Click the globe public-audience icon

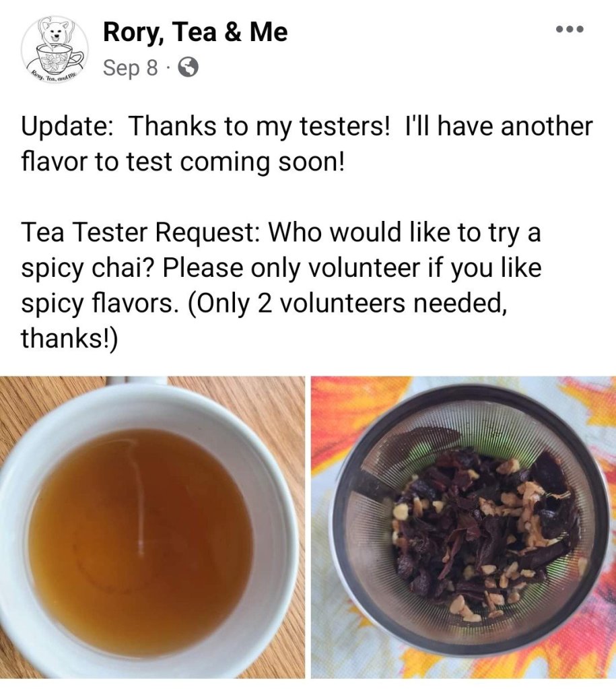pos(188,67)
